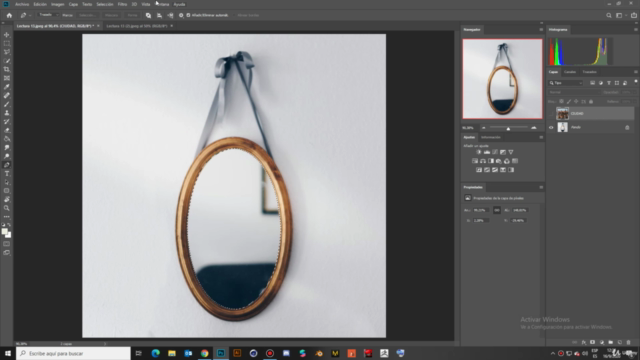Select the Dodge tool
Screen dimensions: 640x360
click(x=7, y=156)
